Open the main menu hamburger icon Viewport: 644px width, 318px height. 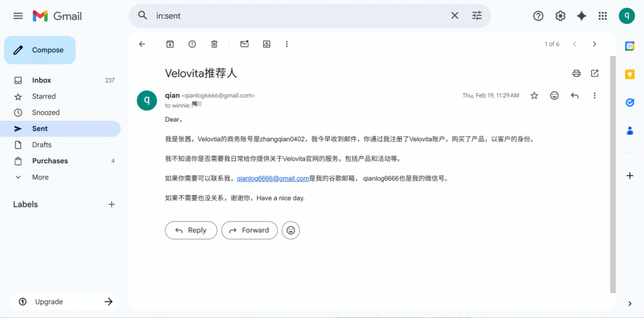(18, 16)
